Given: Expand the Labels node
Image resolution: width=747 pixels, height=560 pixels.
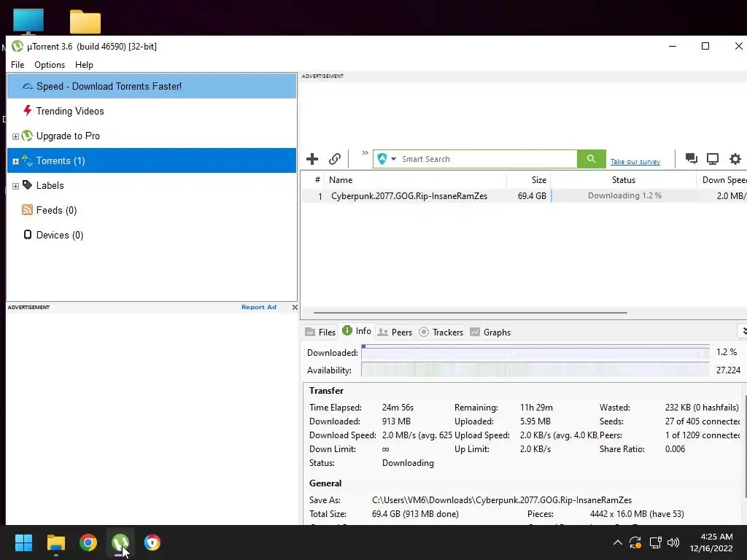Looking at the screenshot, I should point(15,186).
